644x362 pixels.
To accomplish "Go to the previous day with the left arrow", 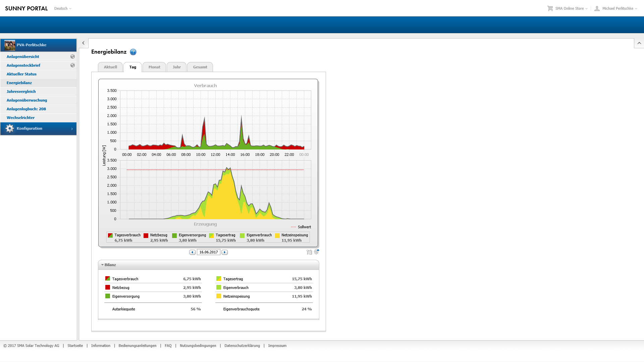I will coord(192,252).
